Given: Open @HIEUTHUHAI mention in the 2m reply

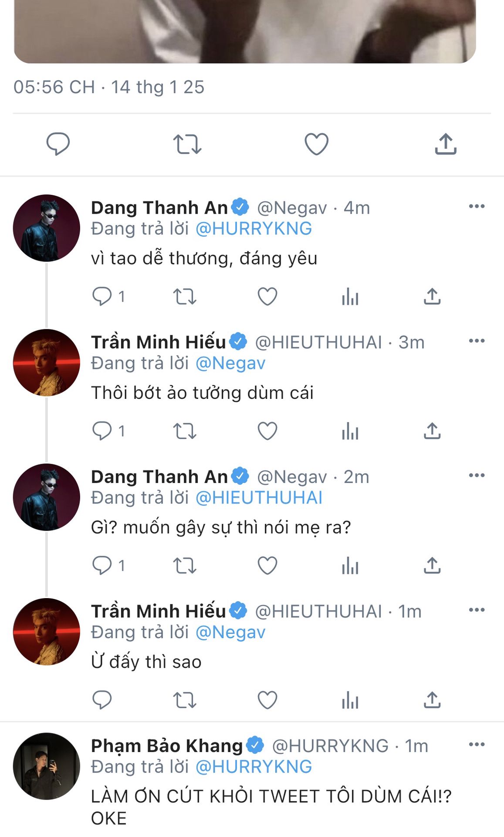Looking at the screenshot, I should click(x=259, y=498).
